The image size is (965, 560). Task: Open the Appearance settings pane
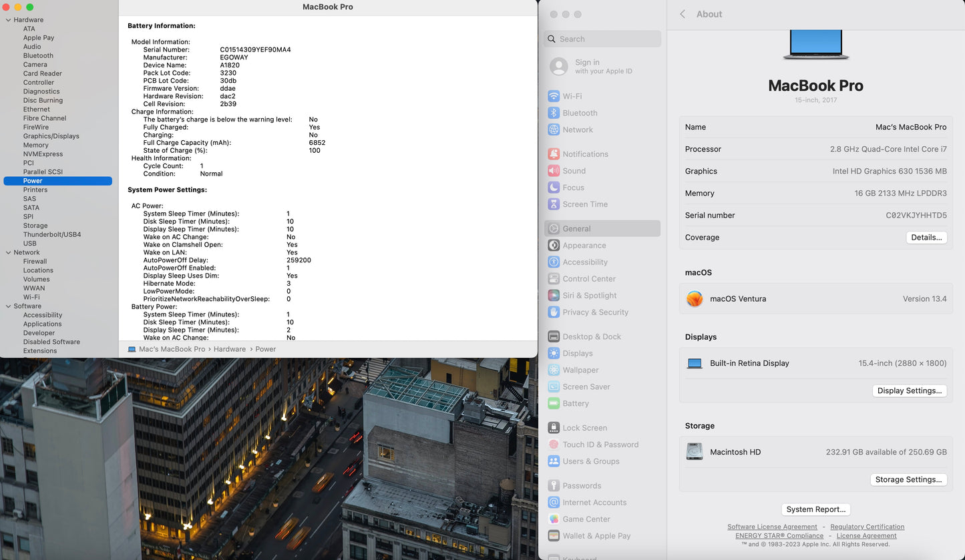(584, 246)
